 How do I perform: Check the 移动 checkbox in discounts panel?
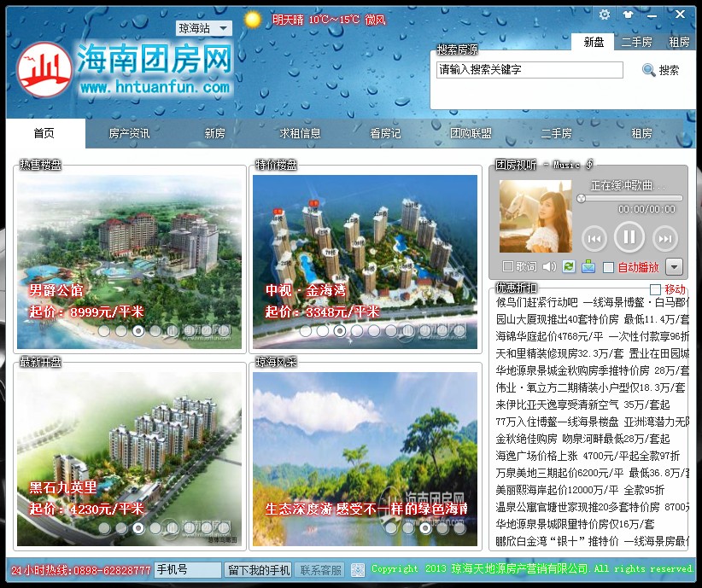coord(655,289)
